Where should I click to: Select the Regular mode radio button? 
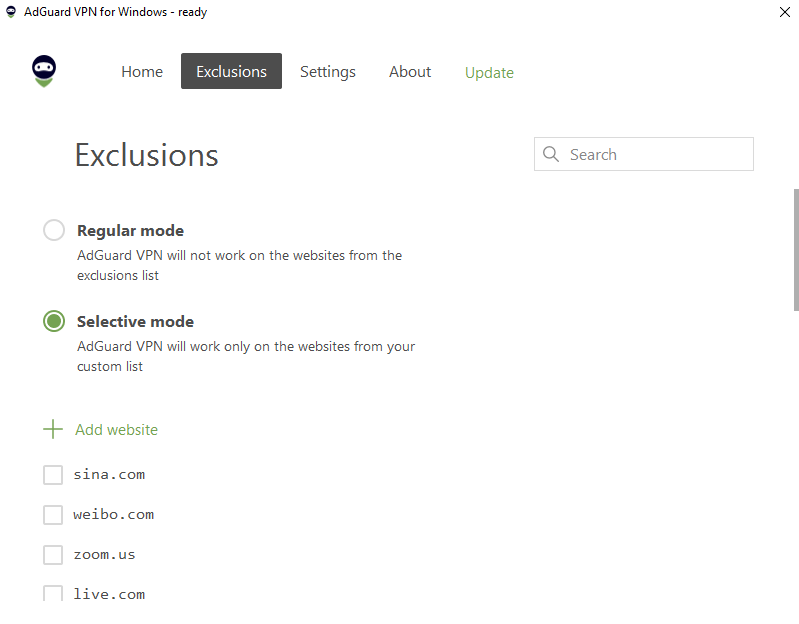pyautogui.click(x=54, y=230)
